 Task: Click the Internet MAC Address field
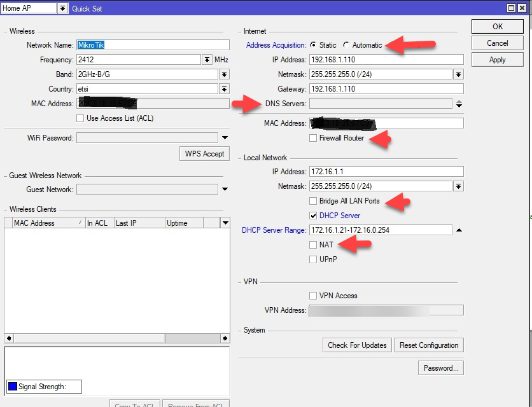(x=386, y=123)
